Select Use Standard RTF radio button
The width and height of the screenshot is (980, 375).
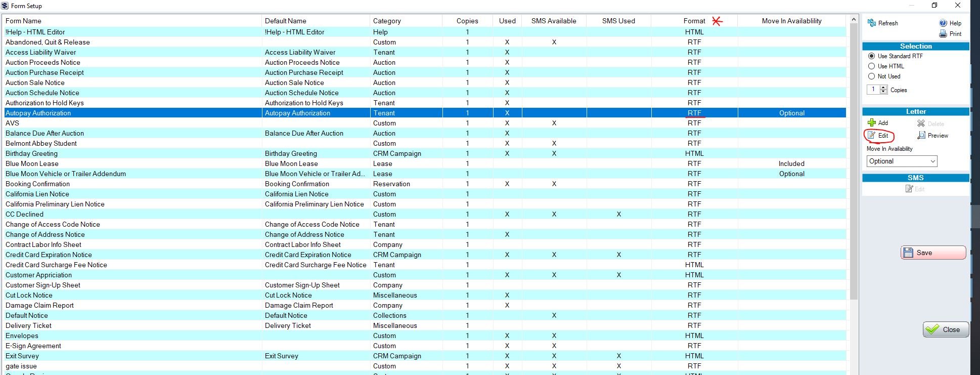click(x=871, y=56)
